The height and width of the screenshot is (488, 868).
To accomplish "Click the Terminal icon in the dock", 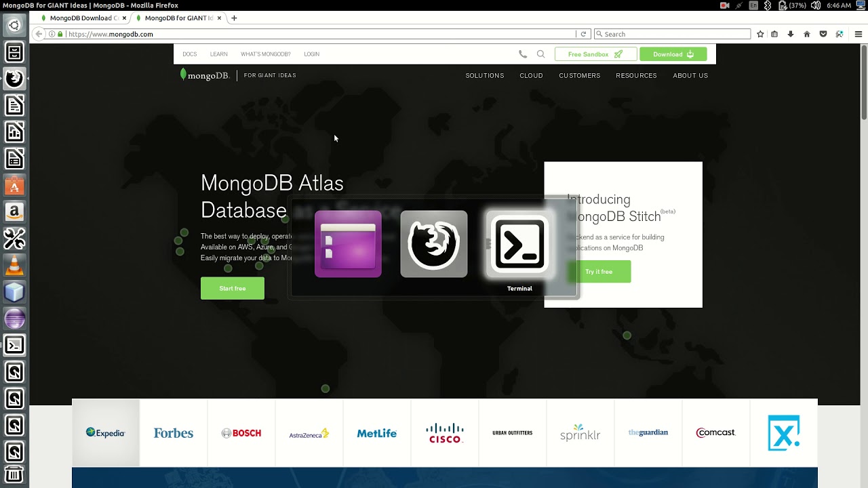I will 14,345.
